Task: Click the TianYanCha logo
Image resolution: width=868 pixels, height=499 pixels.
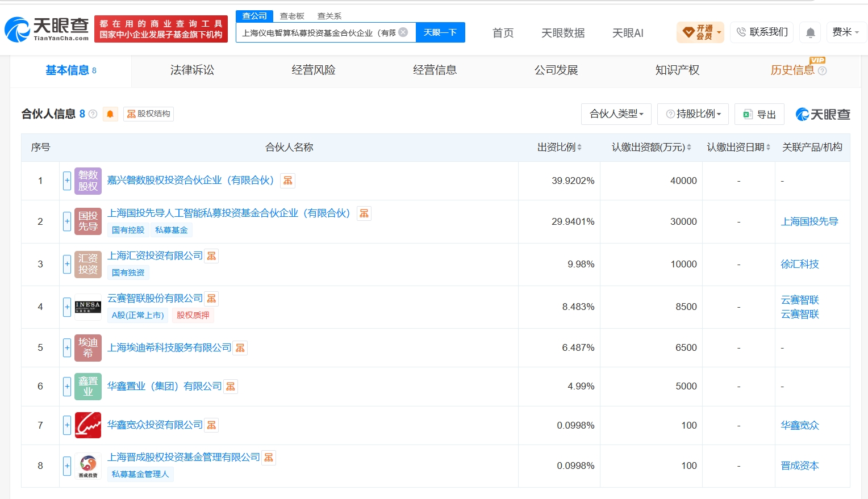Action: click(47, 29)
